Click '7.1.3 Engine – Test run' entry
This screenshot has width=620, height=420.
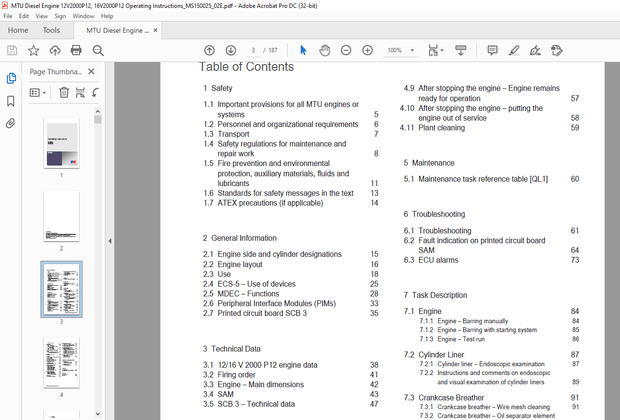[499, 339]
